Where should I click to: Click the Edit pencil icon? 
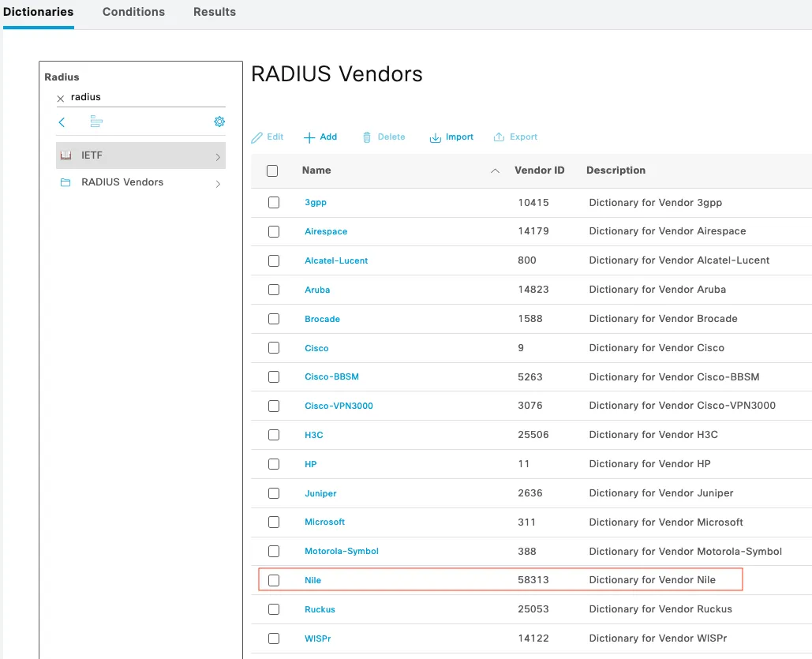coord(257,137)
